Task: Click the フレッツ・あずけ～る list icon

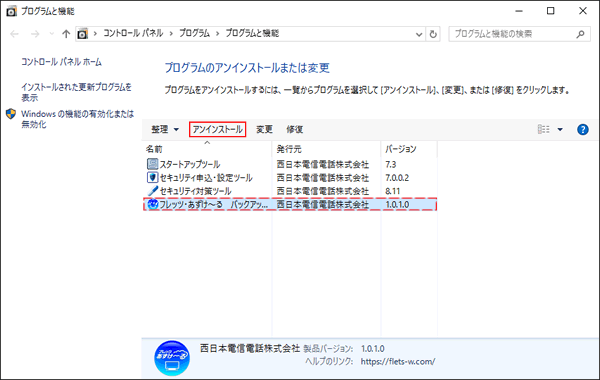Action: 153,204
